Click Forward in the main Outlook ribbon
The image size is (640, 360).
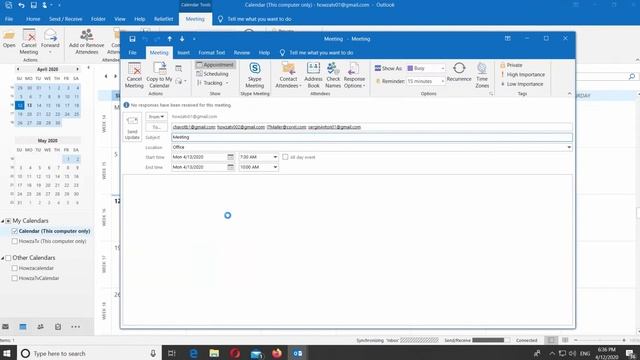[50, 42]
